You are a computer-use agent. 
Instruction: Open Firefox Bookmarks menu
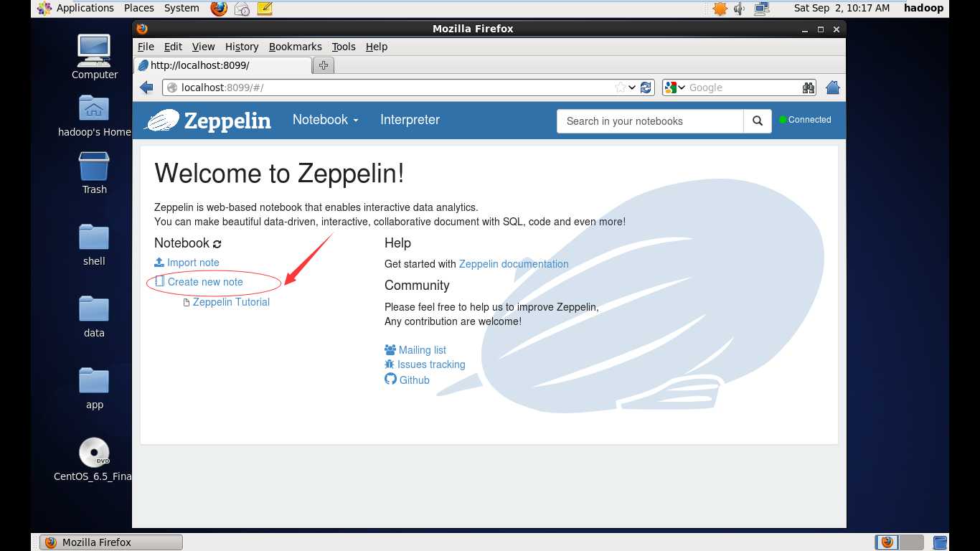point(296,47)
